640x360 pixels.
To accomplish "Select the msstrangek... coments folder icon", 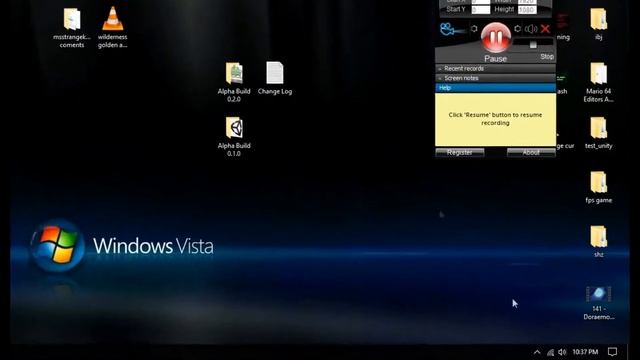I will [x=72, y=28].
